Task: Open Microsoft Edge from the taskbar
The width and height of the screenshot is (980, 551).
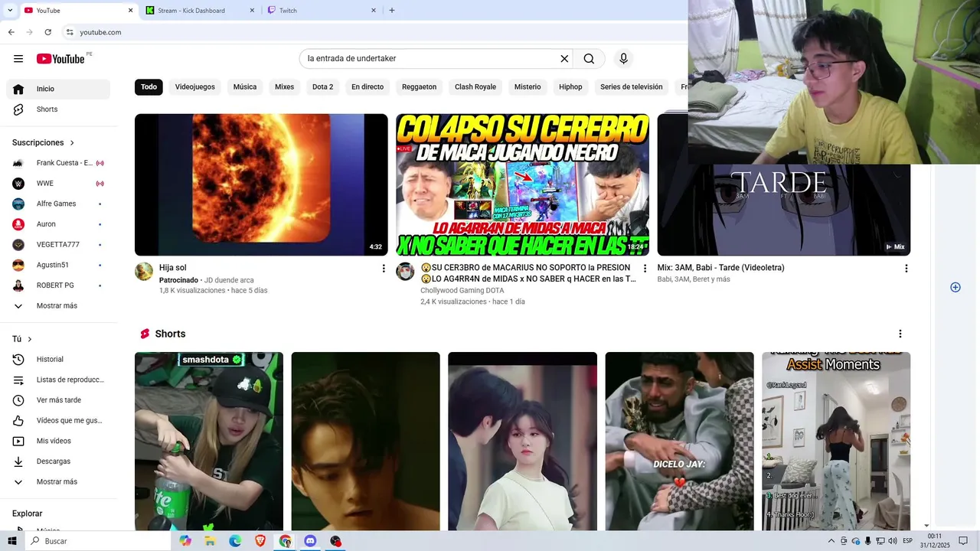Action: point(235,541)
